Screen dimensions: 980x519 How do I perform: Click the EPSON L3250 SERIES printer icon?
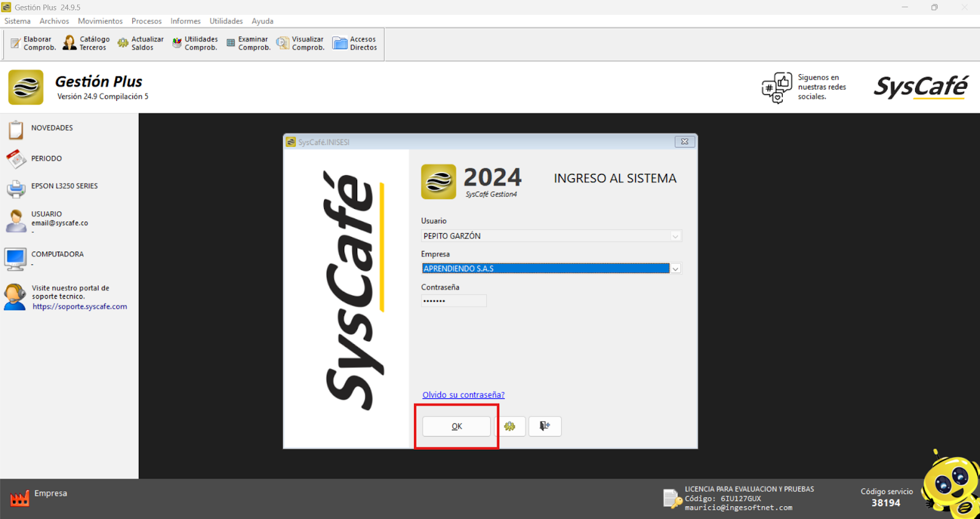[x=16, y=189]
